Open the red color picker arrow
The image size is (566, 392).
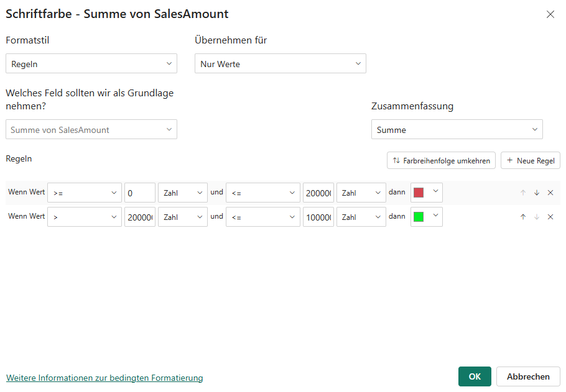pyautogui.click(x=434, y=193)
